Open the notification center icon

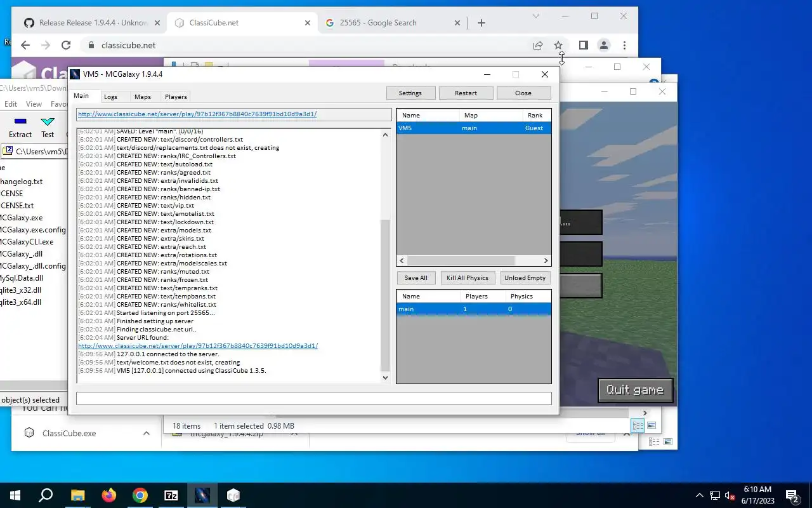pyautogui.click(x=792, y=495)
